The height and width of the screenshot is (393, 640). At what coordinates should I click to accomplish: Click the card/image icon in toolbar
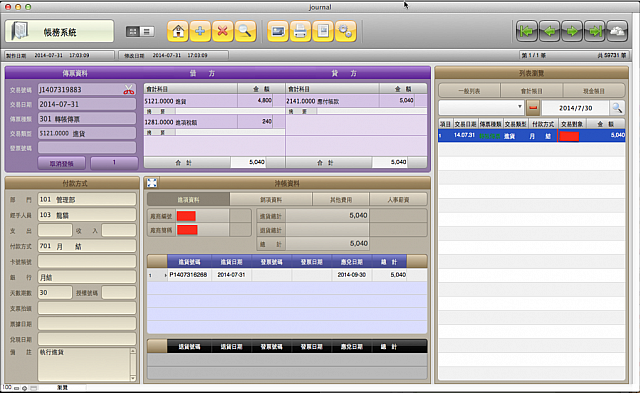tap(278, 31)
